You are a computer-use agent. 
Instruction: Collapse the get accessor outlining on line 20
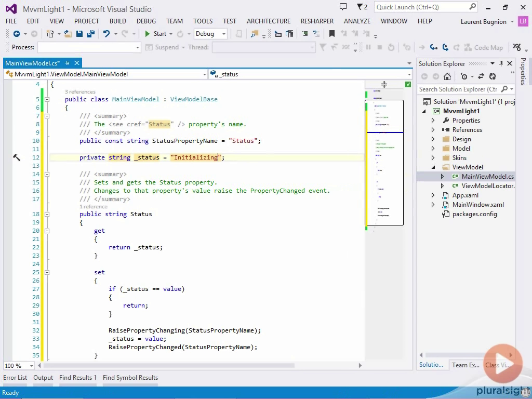coord(47,231)
